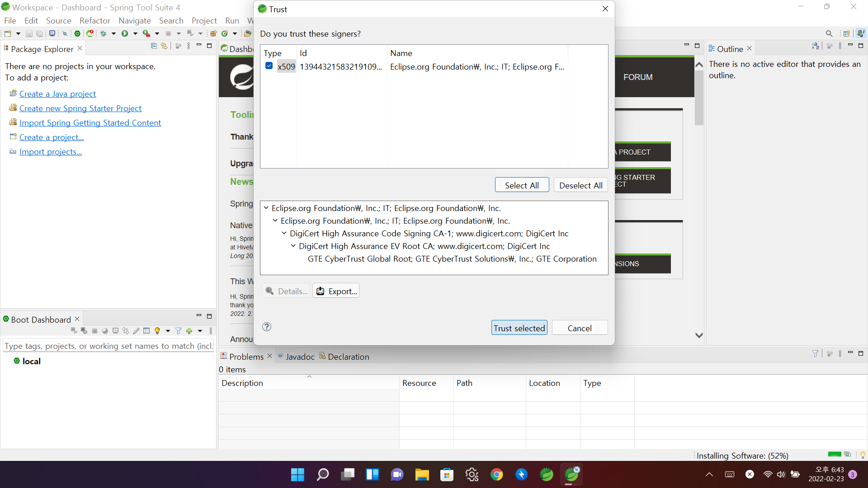Collapse the top Eclipse.org Foundation certificate node

(x=266, y=208)
